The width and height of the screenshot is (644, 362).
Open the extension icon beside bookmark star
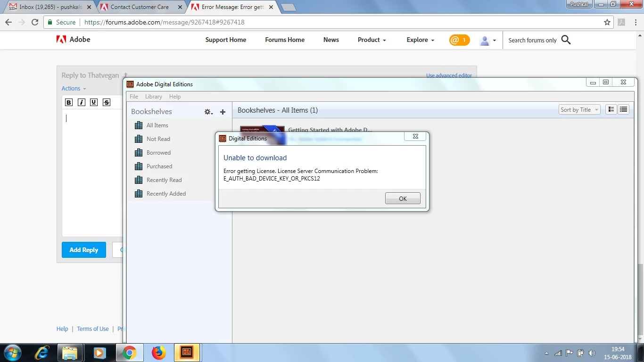(x=621, y=22)
